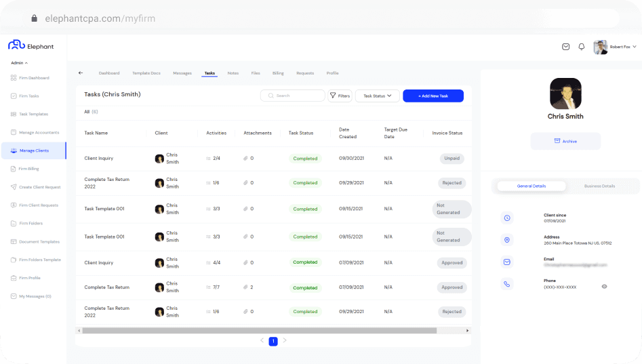The height and width of the screenshot is (364, 642).
Task: Open the Task Status dropdown
Action: [377, 96]
